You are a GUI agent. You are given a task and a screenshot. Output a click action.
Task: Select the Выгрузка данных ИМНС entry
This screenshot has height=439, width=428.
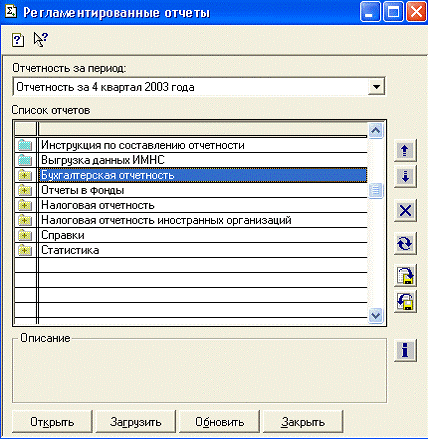click(103, 160)
